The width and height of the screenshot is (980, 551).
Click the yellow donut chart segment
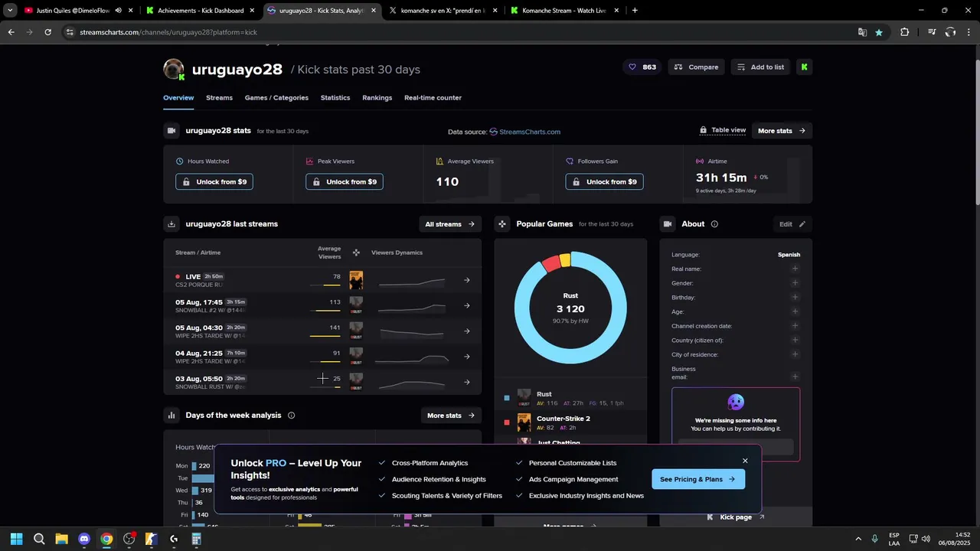565,259
